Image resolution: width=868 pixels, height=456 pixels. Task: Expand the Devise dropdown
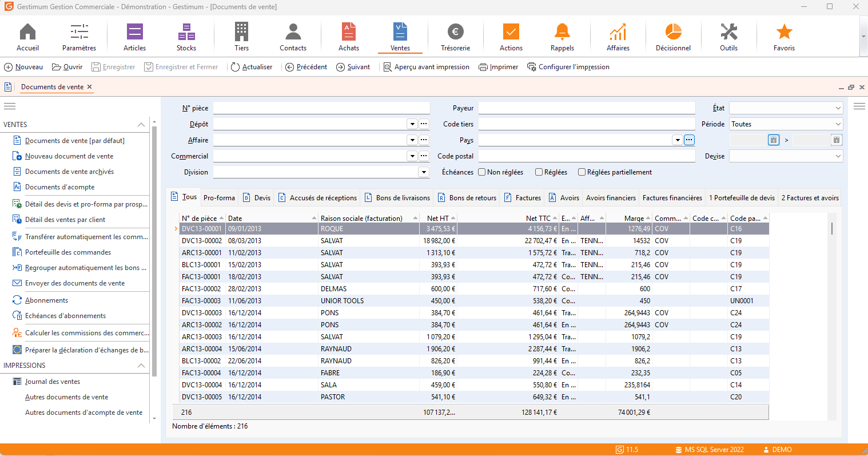[838, 156]
